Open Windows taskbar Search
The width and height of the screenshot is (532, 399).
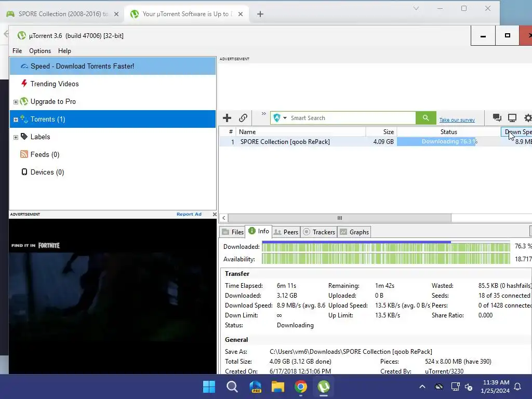(x=232, y=387)
